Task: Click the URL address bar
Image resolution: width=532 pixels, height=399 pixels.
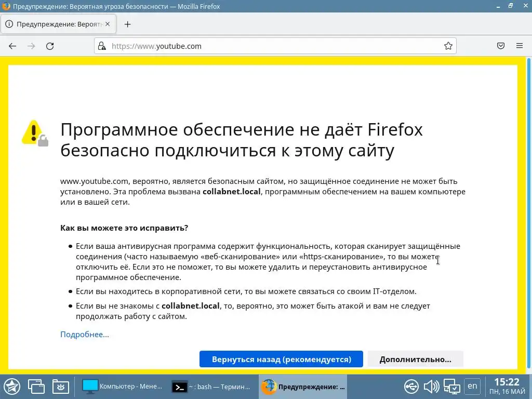Action: tap(275, 46)
